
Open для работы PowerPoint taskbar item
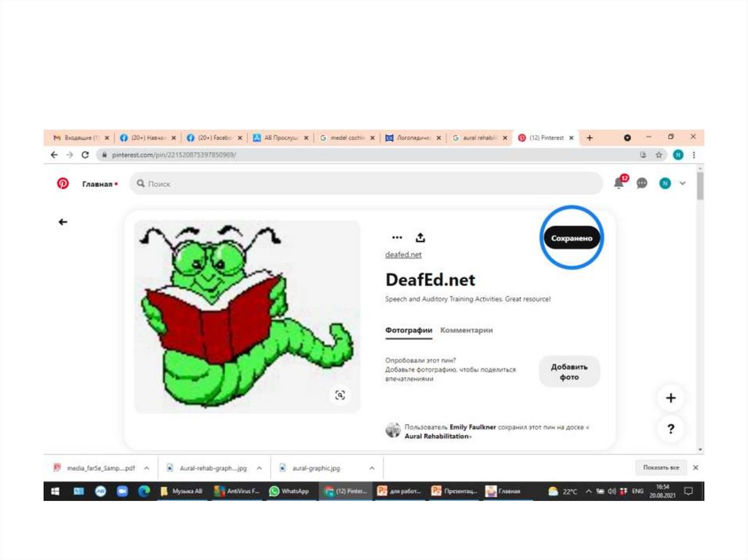(x=400, y=491)
